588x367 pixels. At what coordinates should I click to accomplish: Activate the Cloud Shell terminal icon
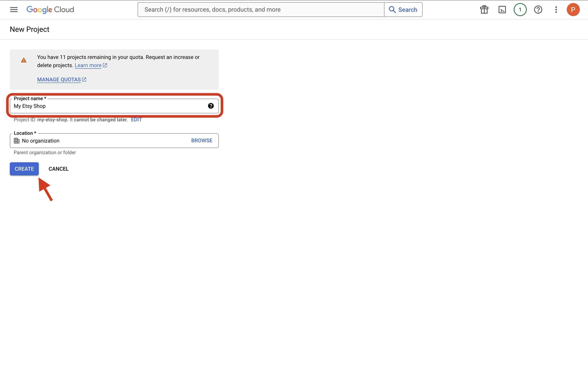point(502,9)
